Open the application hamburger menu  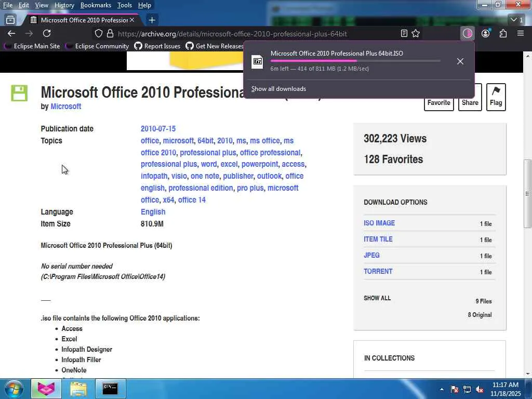point(521,33)
